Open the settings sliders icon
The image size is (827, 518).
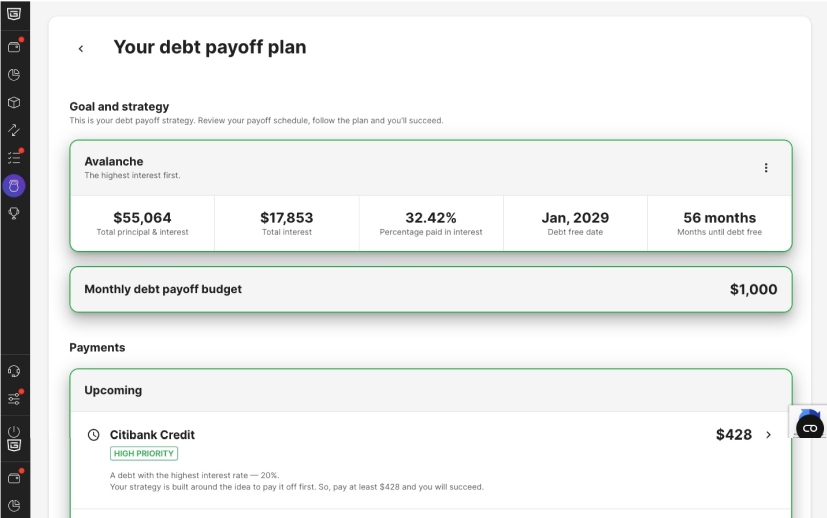click(x=14, y=398)
